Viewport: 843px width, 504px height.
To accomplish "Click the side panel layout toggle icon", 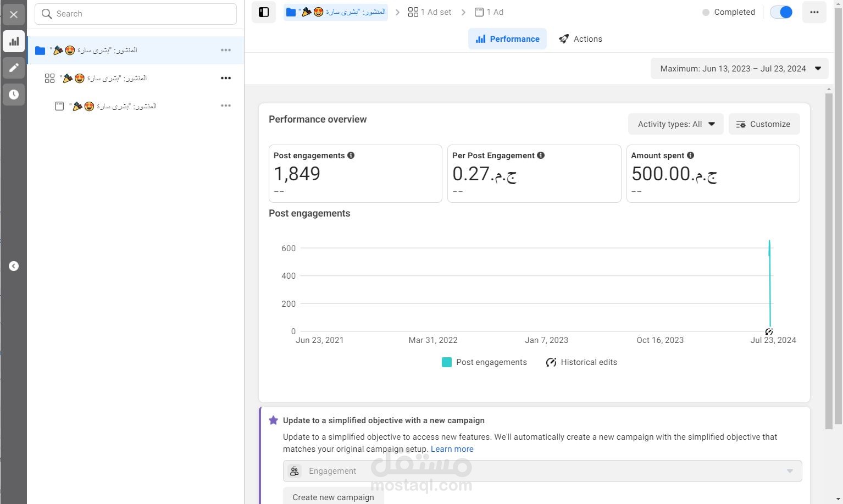I will point(264,12).
